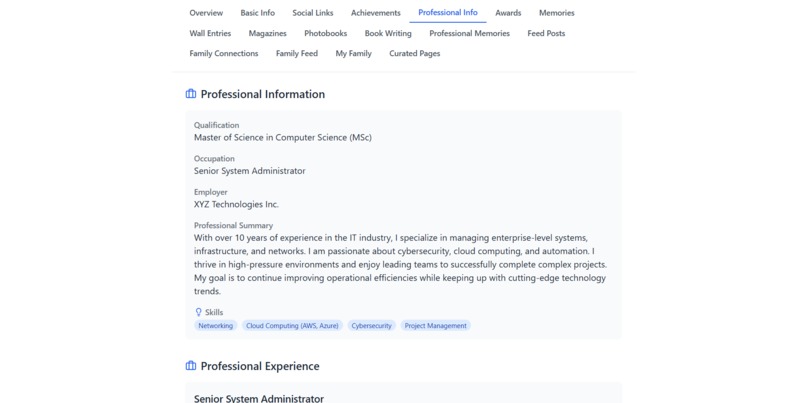Switch to the Memories tab
This screenshot has height=403, width=806.
(x=557, y=13)
